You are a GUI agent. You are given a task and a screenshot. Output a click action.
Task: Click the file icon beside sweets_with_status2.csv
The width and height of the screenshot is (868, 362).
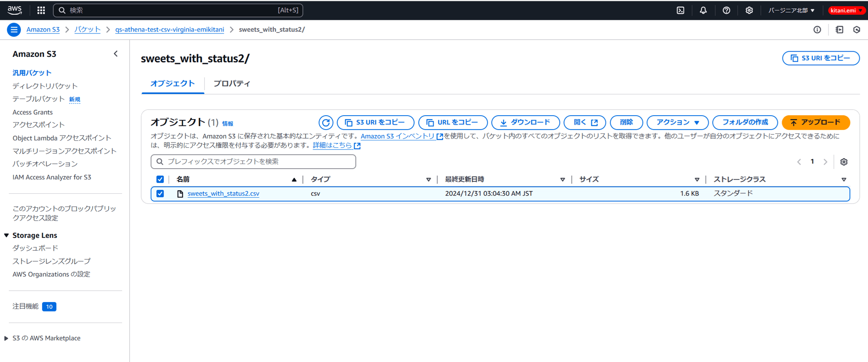(x=180, y=194)
